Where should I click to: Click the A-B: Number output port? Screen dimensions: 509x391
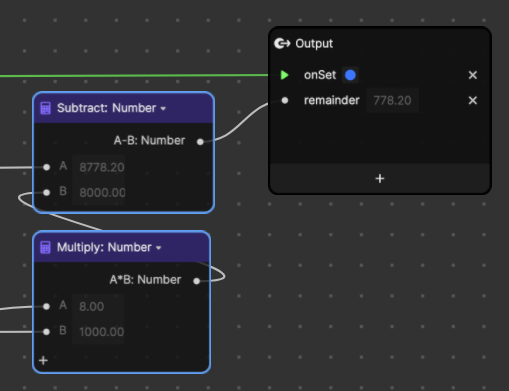pyautogui.click(x=200, y=142)
